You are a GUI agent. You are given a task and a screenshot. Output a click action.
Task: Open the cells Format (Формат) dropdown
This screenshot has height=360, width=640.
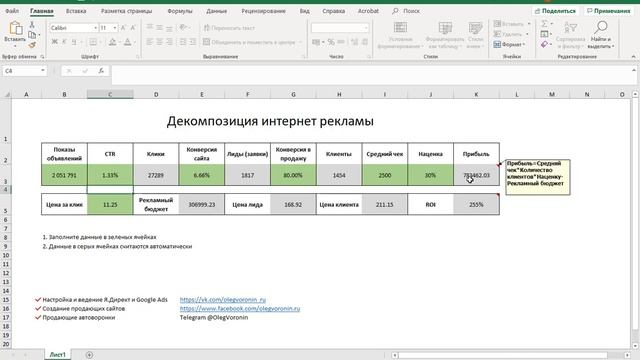pyautogui.click(x=509, y=44)
